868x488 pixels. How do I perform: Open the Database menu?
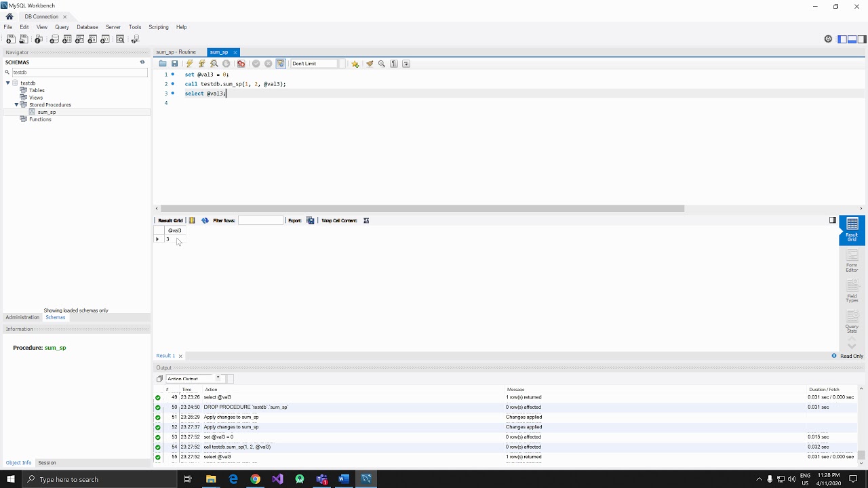click(87, 27)
